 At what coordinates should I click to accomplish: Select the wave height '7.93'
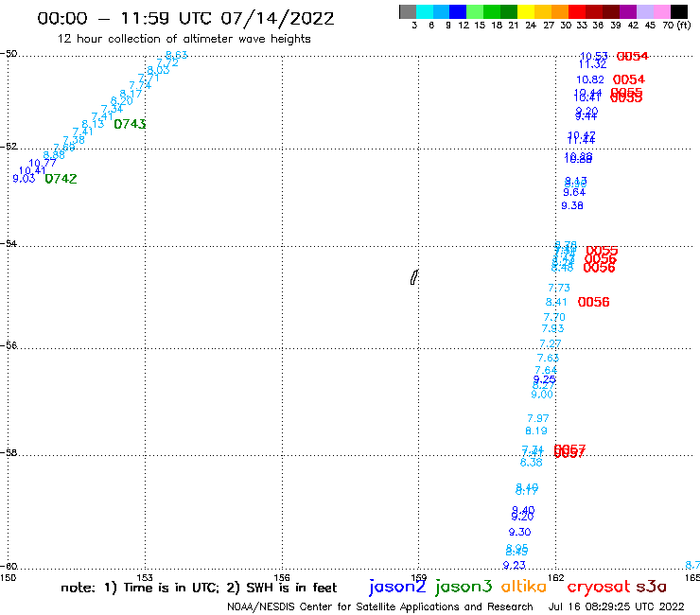(552, 328)
